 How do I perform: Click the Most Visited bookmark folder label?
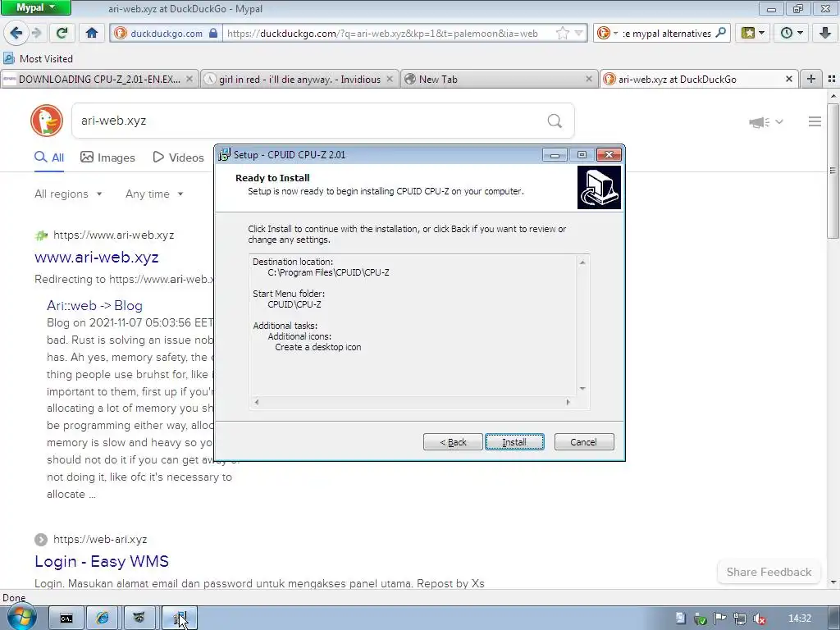[x=46, y=58]
